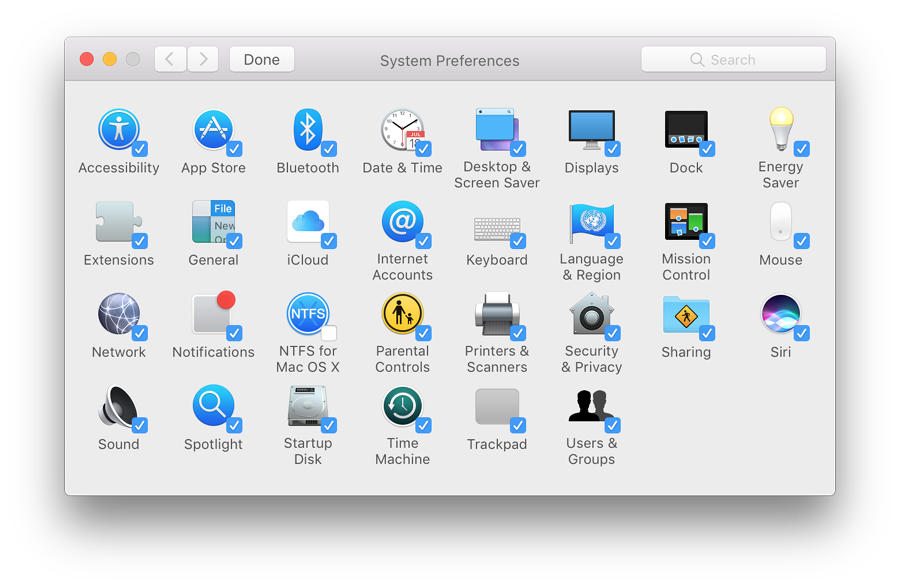Image resolution: width=900 pixels, height=588 pixels.
Task: Click the Notifications label text
Action: 213,352
